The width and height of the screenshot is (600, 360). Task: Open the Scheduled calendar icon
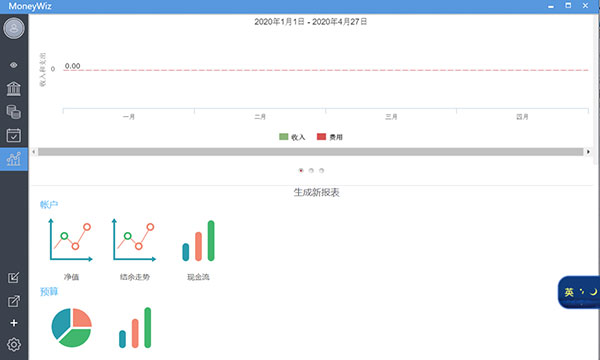tap(14, 135)
